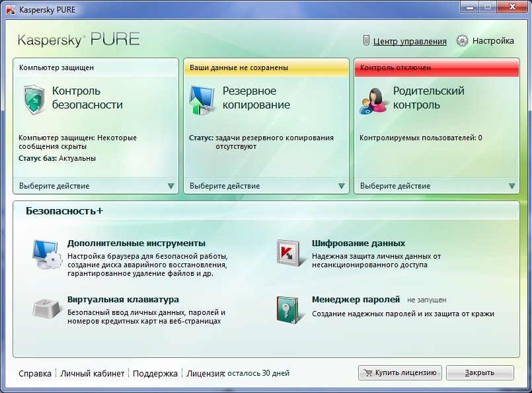The height and width of the screenshot is (393, 532).
Task: Open Шифрование данных heading
Action: (x=359, y=243)
